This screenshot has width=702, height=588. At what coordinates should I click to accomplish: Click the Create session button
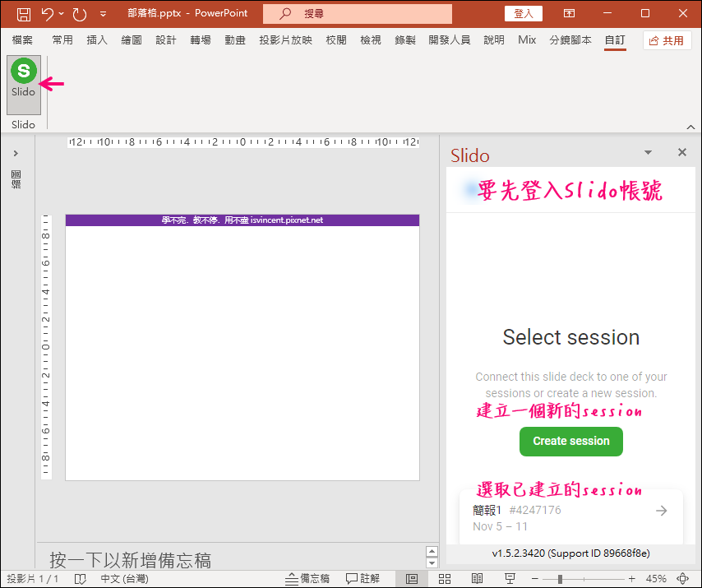570,441
